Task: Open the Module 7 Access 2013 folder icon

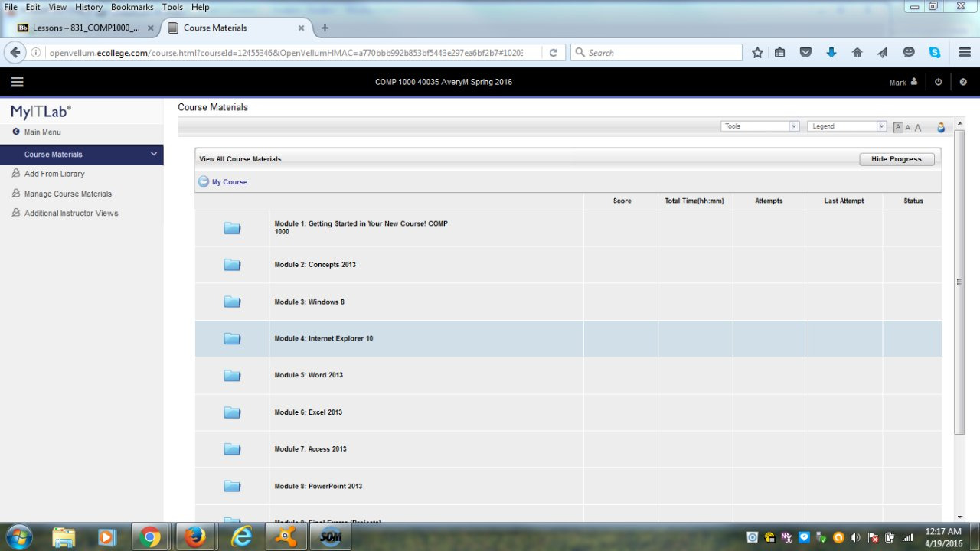Action: (x=232, y=449)
